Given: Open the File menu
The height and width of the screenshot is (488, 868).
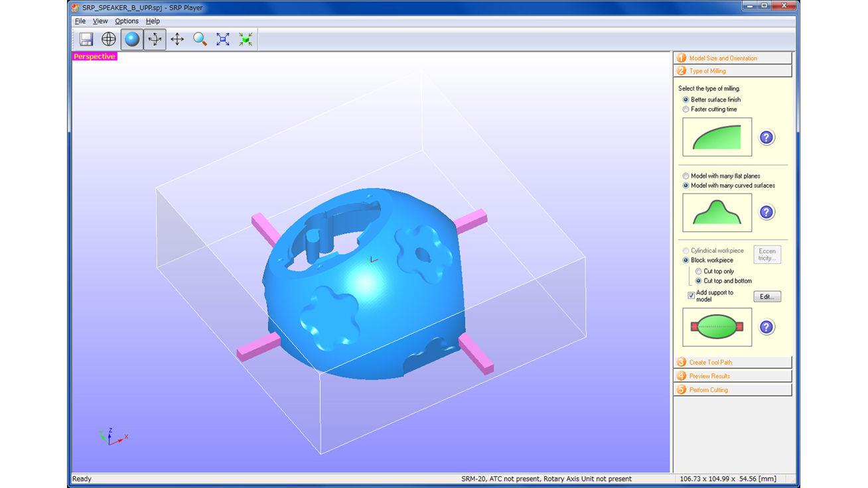Looking at the screenshot, I should pos(80,21).
